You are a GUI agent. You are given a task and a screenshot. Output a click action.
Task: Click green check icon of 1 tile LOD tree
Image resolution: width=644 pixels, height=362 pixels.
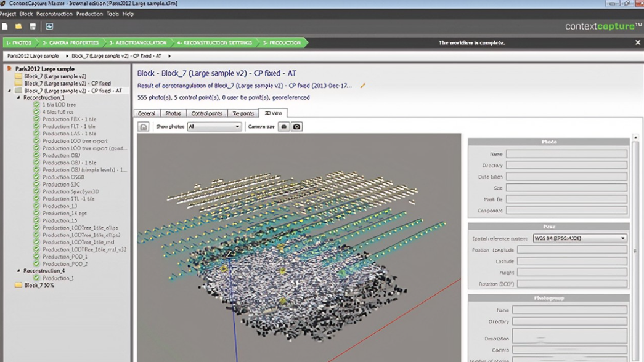tap(36, 105)
